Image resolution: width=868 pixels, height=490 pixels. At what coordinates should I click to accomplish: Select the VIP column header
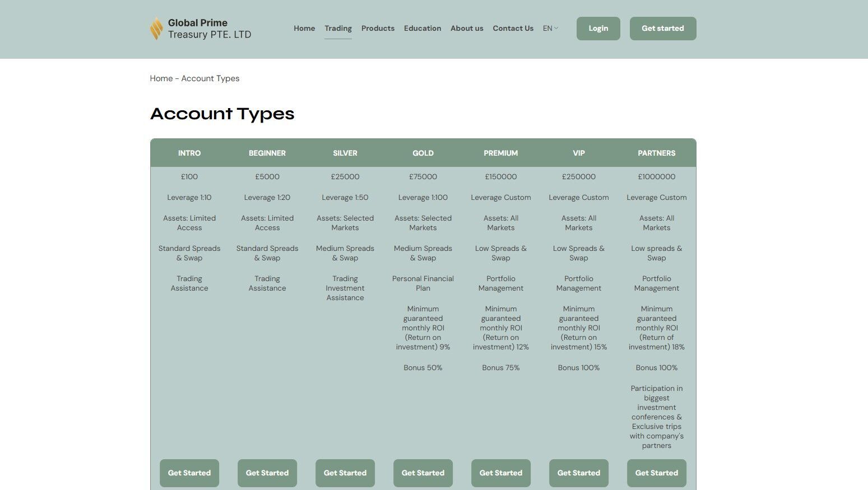579,153
